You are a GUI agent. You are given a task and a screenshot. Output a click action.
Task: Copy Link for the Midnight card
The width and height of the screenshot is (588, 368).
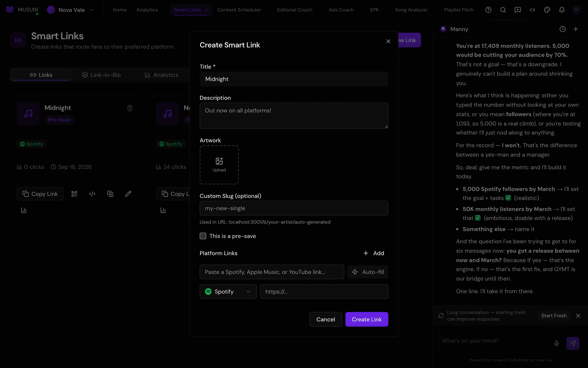(40, 194)
